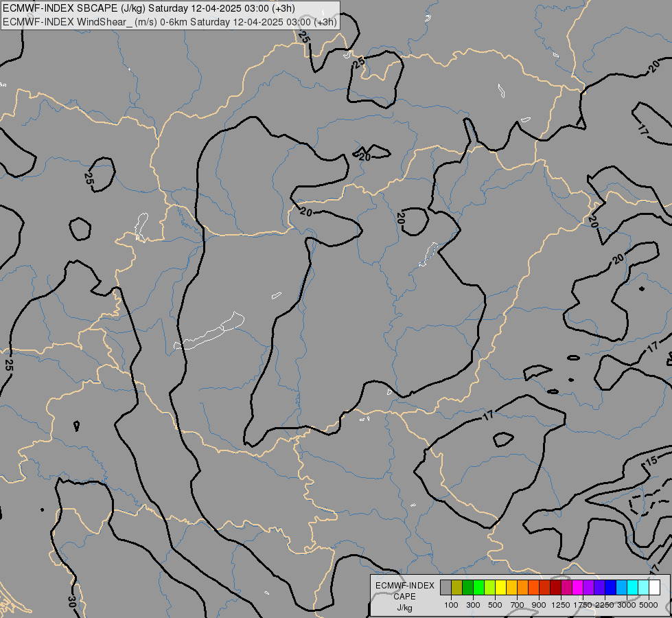This screenshot has width=672, height=618.
Task: Click the olive swatch in the CAPE legend
Action: tap(457, 587)
